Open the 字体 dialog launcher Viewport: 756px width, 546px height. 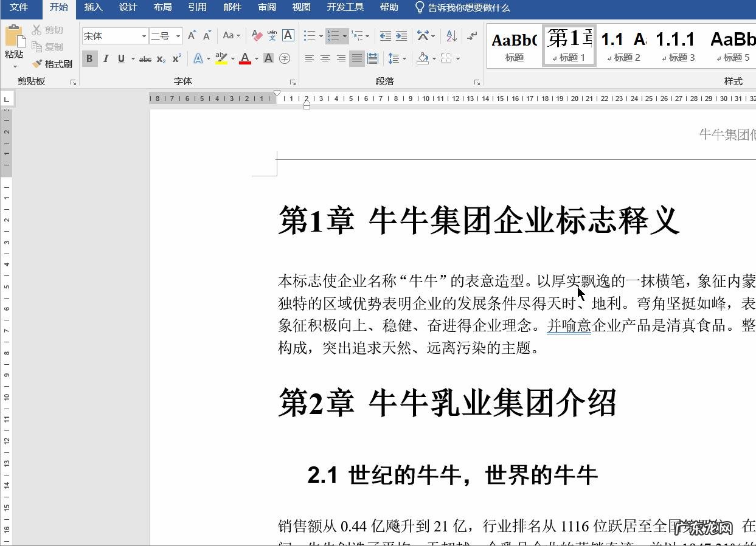pyautogui.click(x=293, y=81)
